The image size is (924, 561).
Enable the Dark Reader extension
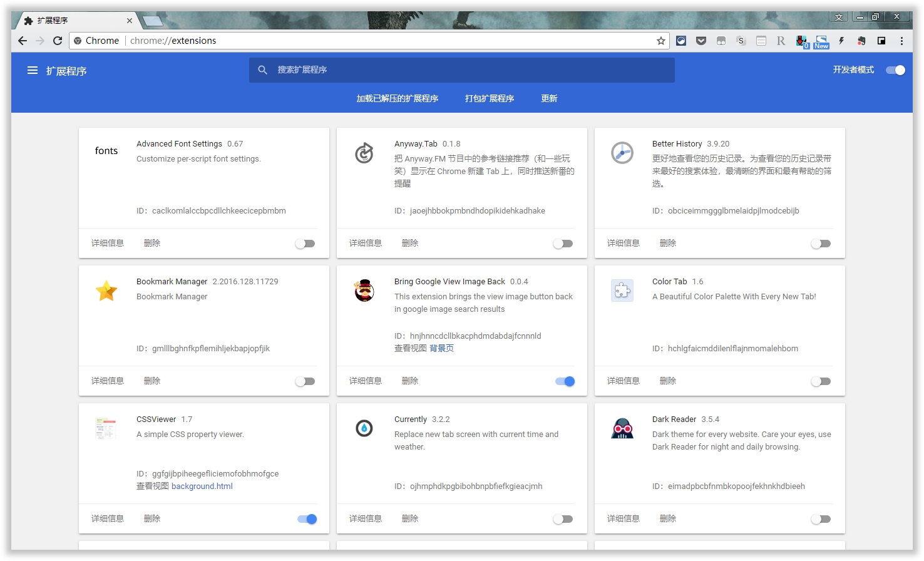pyautogui.click(x=821, y=519)
